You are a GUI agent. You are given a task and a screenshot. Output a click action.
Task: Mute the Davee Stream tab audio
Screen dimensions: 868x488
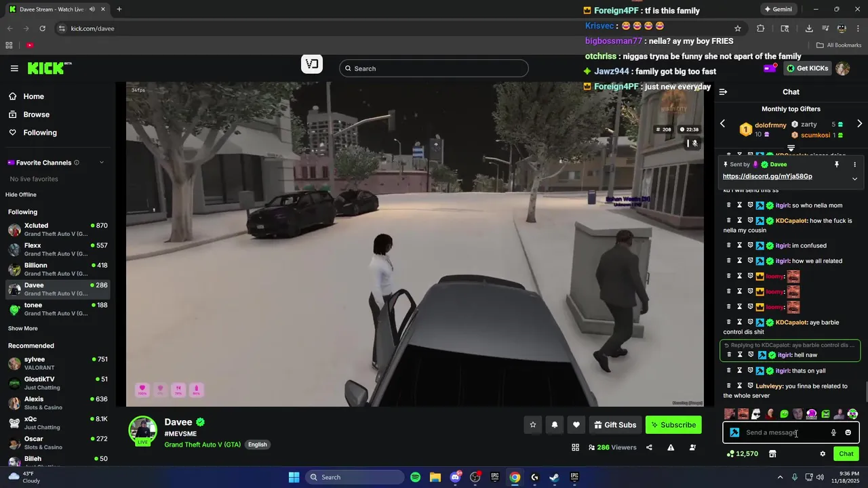click(x=92, y=9)
